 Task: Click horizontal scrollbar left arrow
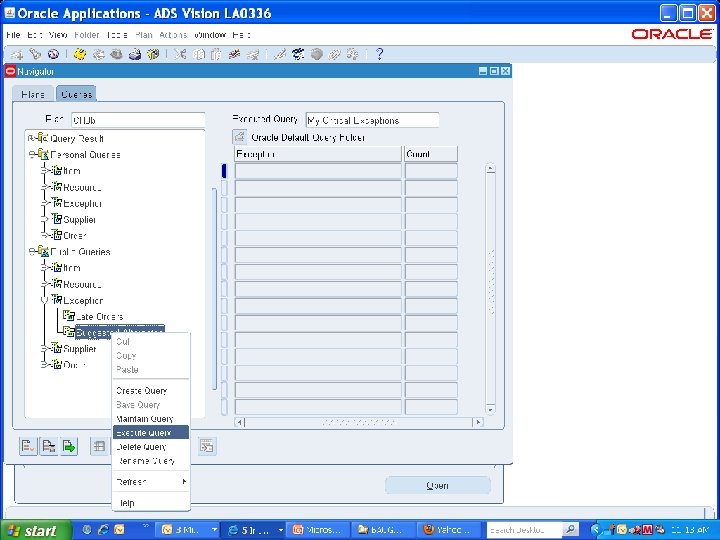pyautogui.click(x=239, y=422)
